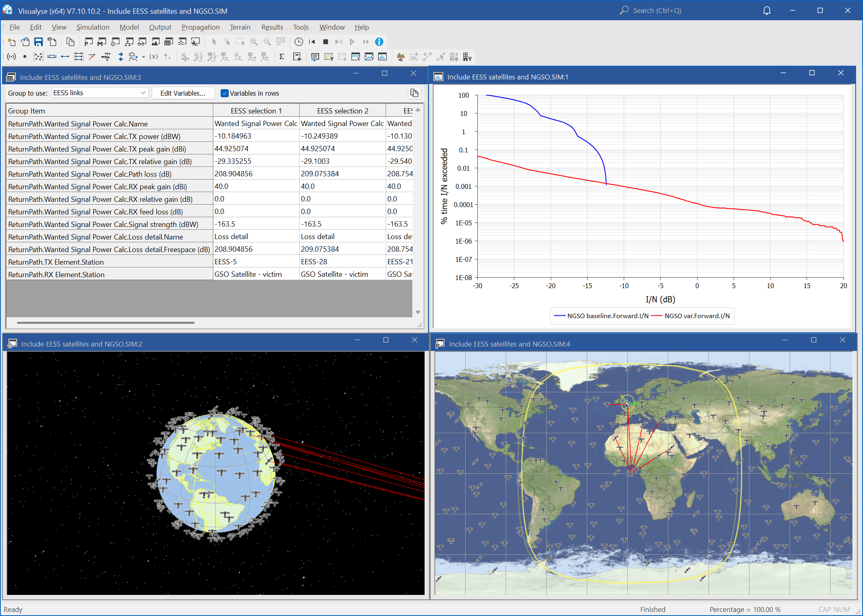Image resolution: width=863 pixels, height=616 pixels.
Task: Select the cell showing -10.184963
Action: tap(256, 136)
